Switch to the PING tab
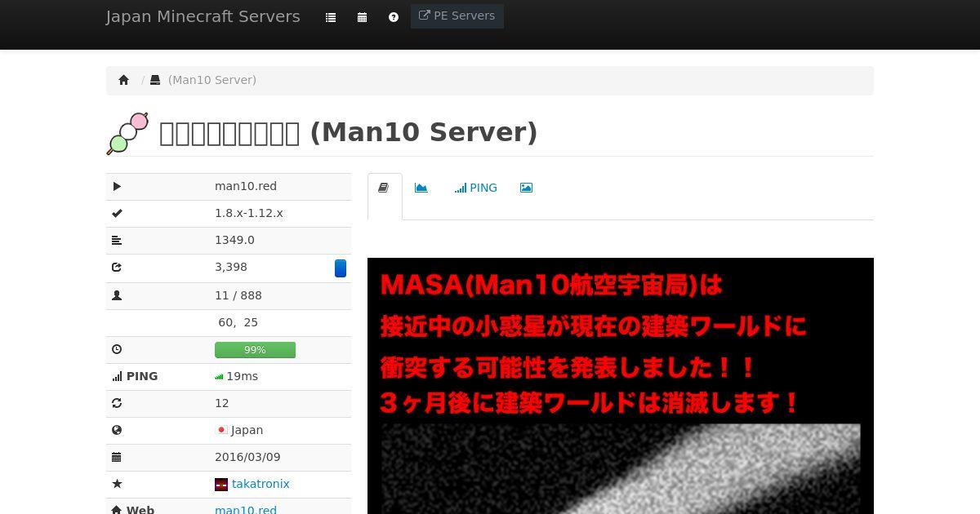 pyautogui.click(x=476, y=188)
